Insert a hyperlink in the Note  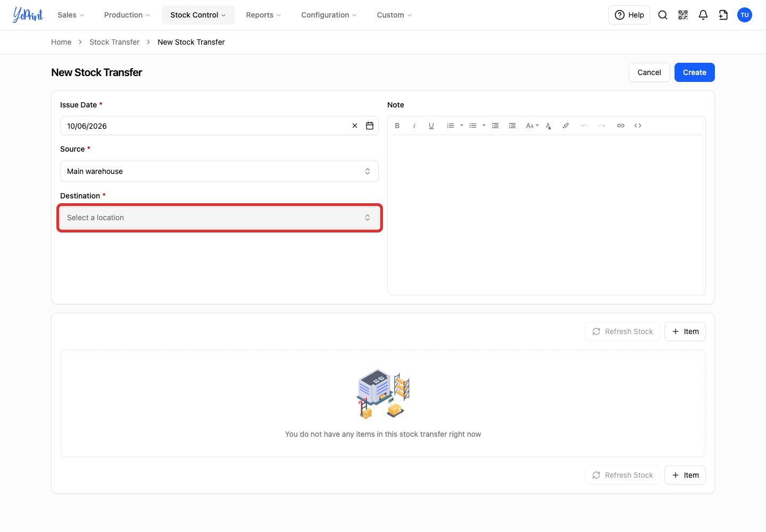[621, 126]
